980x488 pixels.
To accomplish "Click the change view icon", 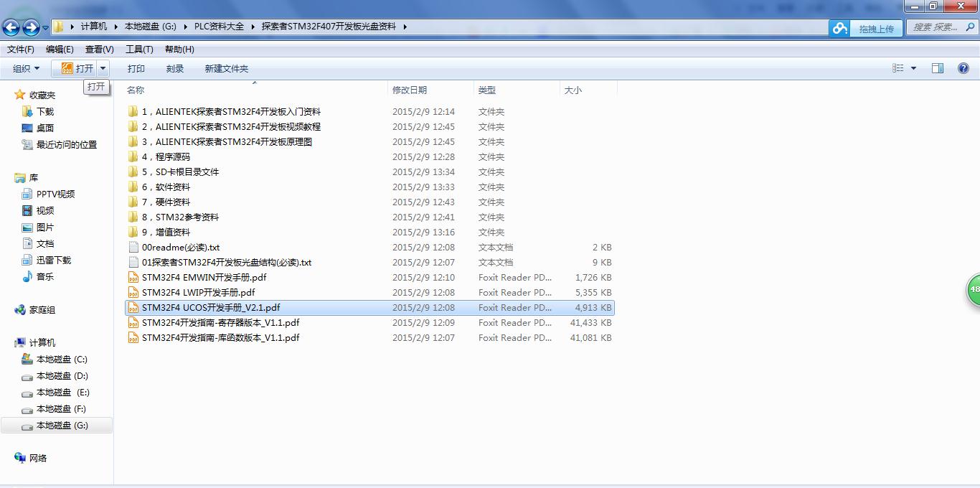I will click(x=897, y=68).
